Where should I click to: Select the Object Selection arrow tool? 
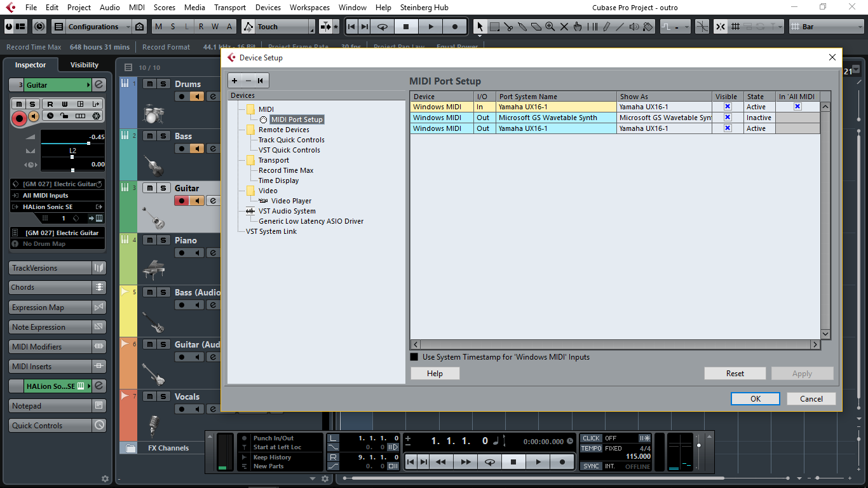coord(480,27)
